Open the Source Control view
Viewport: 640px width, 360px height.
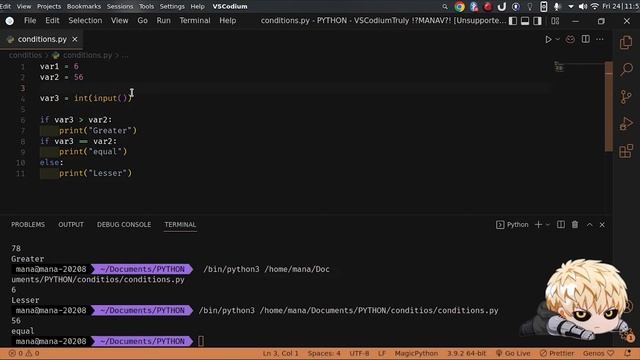[x=626, y=97]
